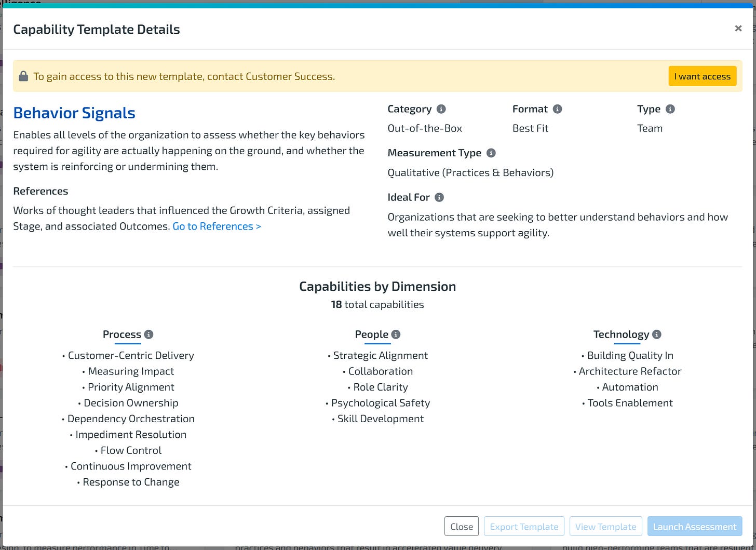Select the Customer-Centric Delivery capability

tap(131, 355)
